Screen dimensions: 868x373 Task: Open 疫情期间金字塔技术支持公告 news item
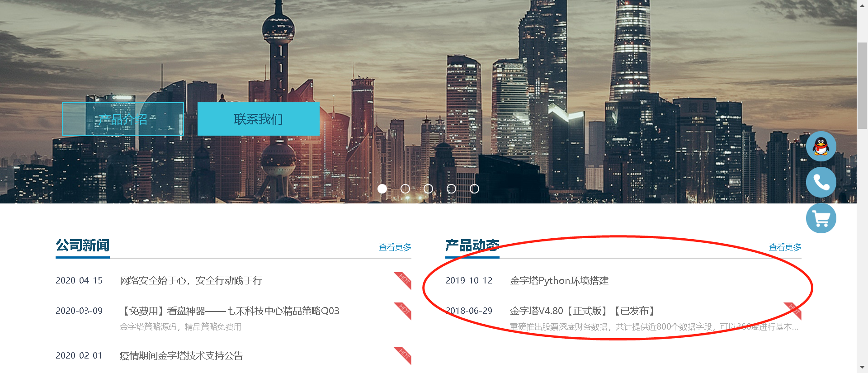click(x=181, y=356)
